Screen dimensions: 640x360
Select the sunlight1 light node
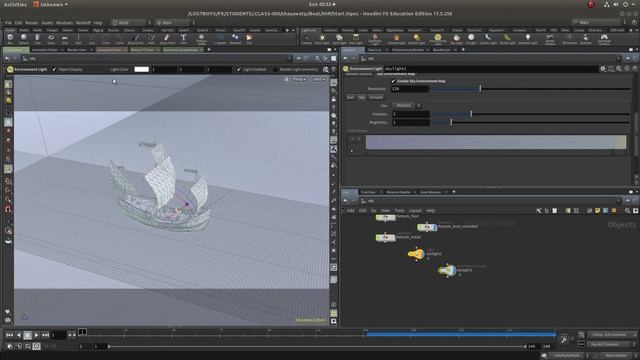pos(416,254)
